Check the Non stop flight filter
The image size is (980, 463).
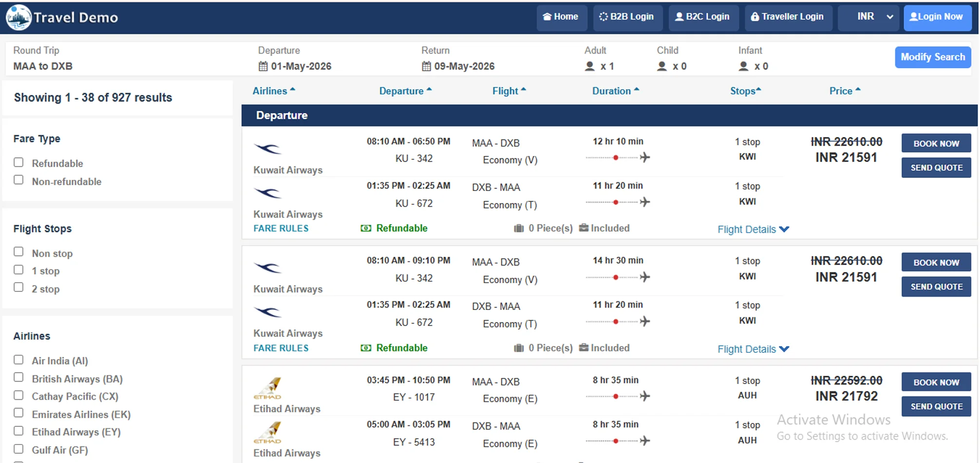18,251
